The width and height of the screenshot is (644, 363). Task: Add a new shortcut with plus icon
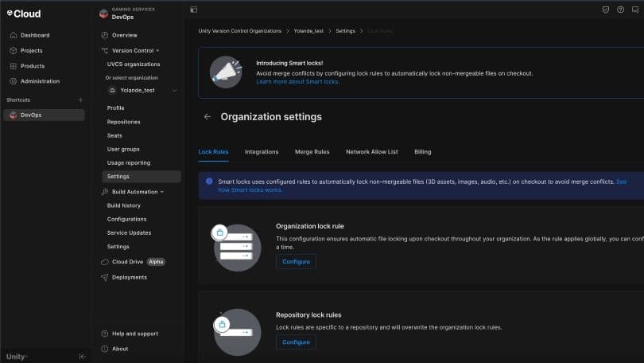[x=80, y=100]
